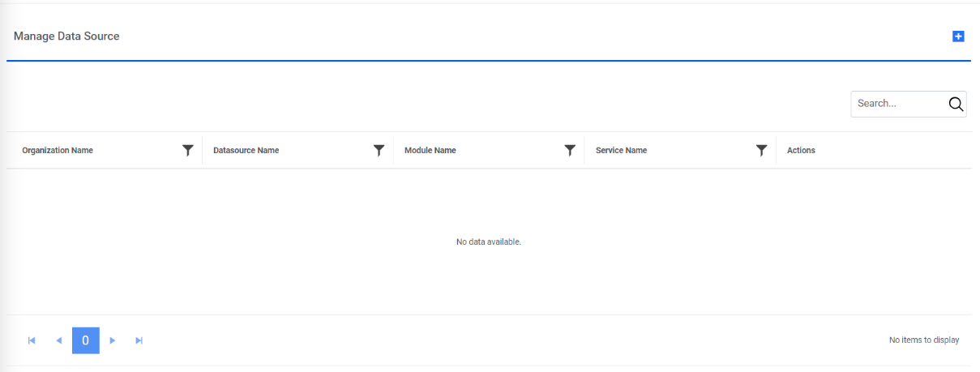Select page number 0 in the pager
This screenshot has height=372, width=980.
(x=85, y=340)
